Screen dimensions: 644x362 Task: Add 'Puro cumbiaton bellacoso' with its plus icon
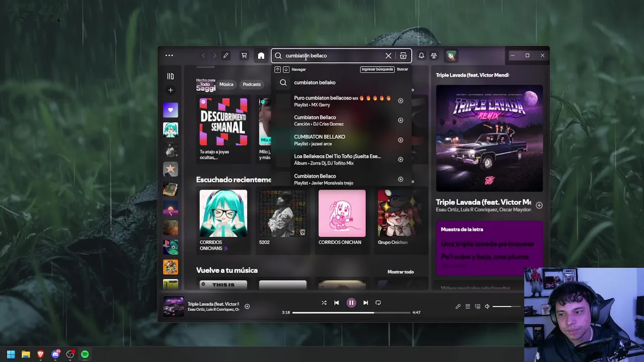click(x=400, y=101)
